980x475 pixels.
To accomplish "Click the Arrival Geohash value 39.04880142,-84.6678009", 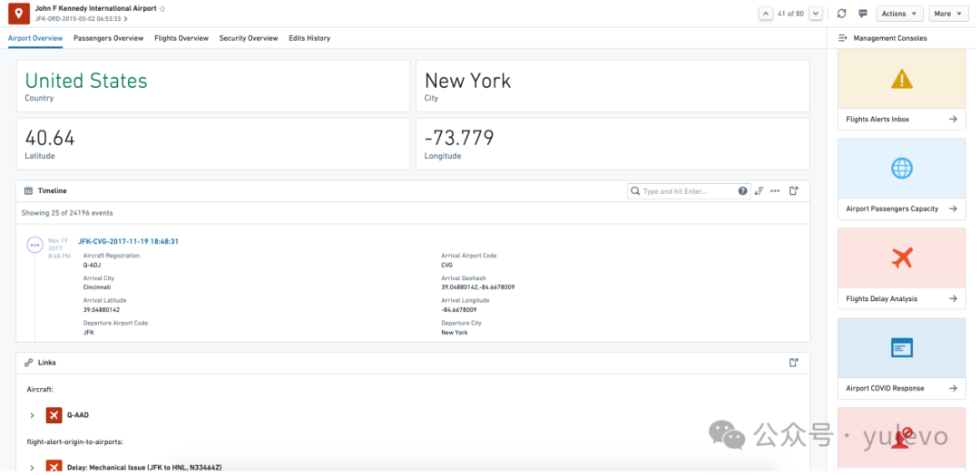I will pyautogui.click(x=478, y=287).
